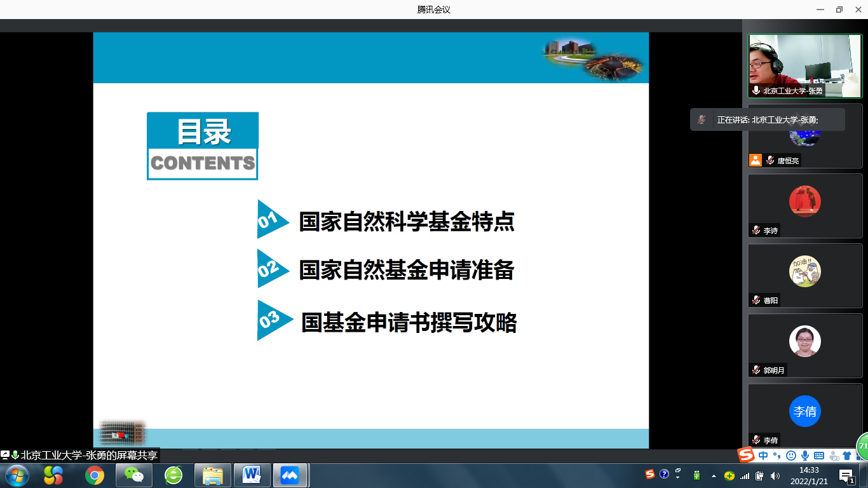Image resolution: width=868 pixels, height=488 pixels.
Task: Open the Windows Start button
Action: (16, 475)
